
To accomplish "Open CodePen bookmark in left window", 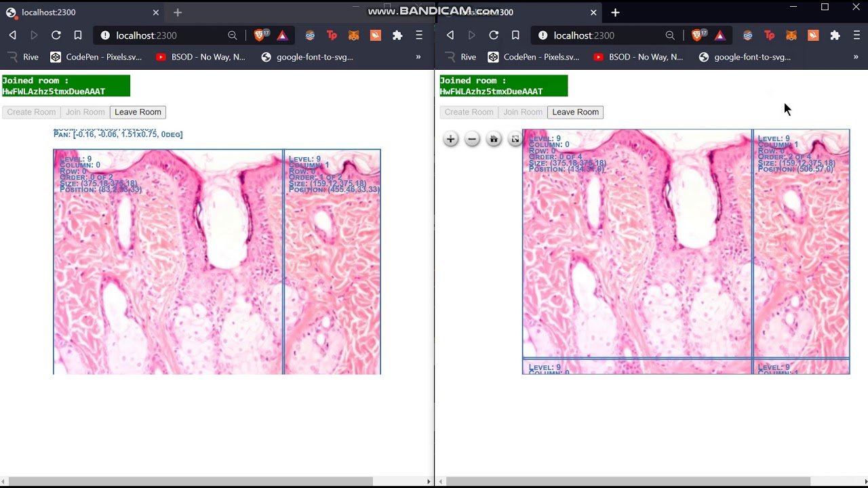I will pyautogui.click(x=96, y=57).
